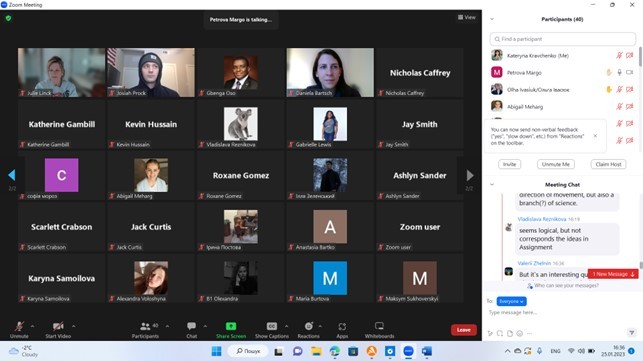Click the Claim Host button
This screenshot has height=361, width=643.
click(x=609, y=164)
